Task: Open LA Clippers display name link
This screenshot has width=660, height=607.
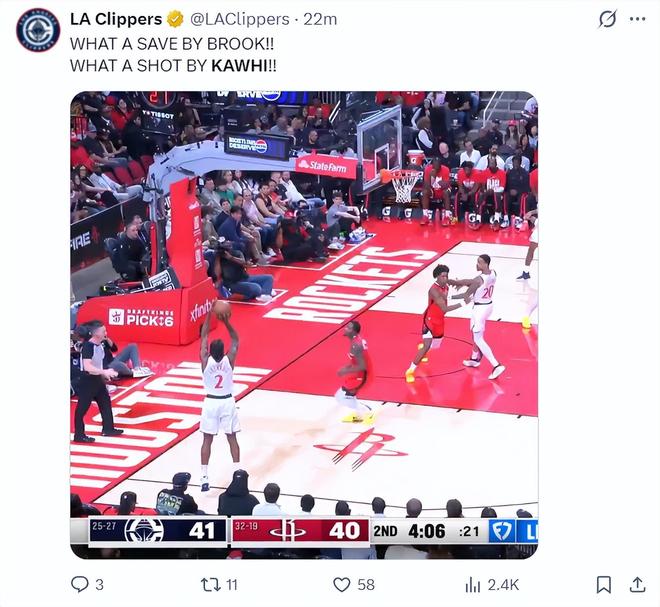Action: click(116, 19)
